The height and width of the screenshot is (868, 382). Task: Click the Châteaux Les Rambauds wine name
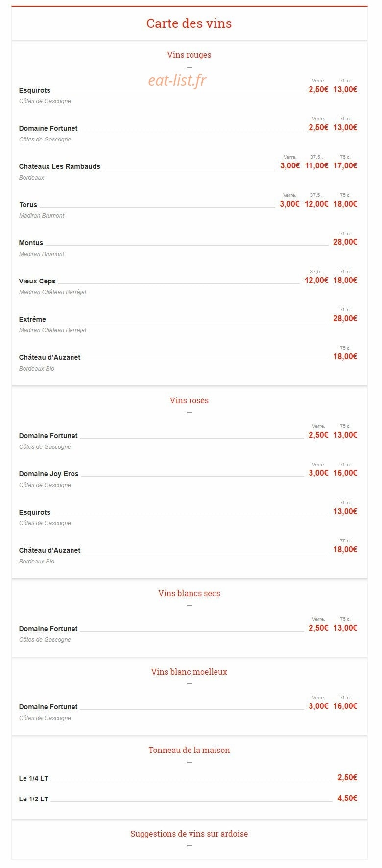click(60, 166)
